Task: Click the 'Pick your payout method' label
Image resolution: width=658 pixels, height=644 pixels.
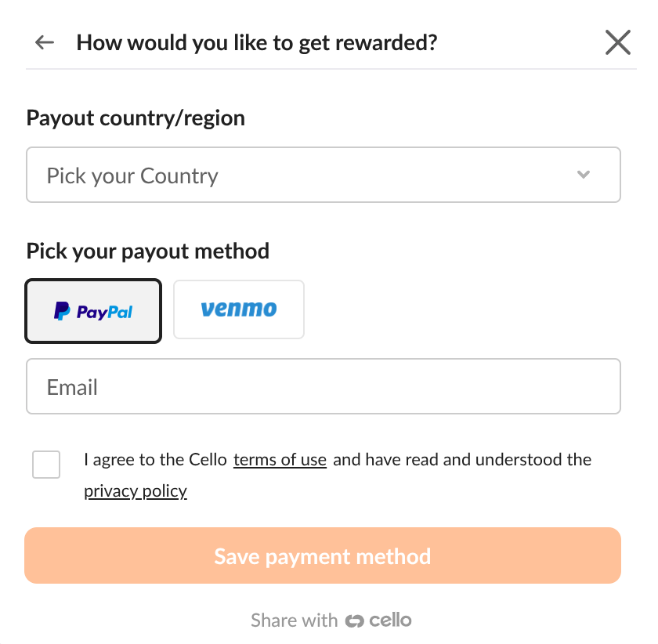Action: click(x=148, y=251)
